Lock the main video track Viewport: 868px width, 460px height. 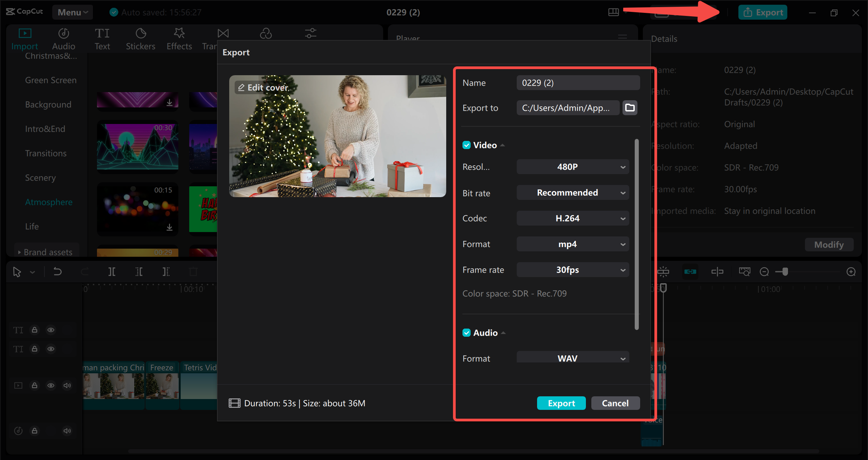(x=35, y=385)
